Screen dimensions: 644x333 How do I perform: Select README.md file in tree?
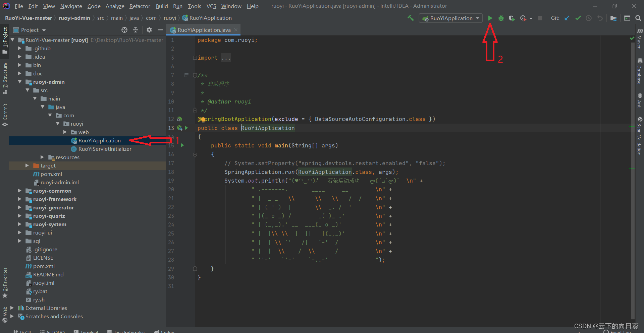coord(48,274)
